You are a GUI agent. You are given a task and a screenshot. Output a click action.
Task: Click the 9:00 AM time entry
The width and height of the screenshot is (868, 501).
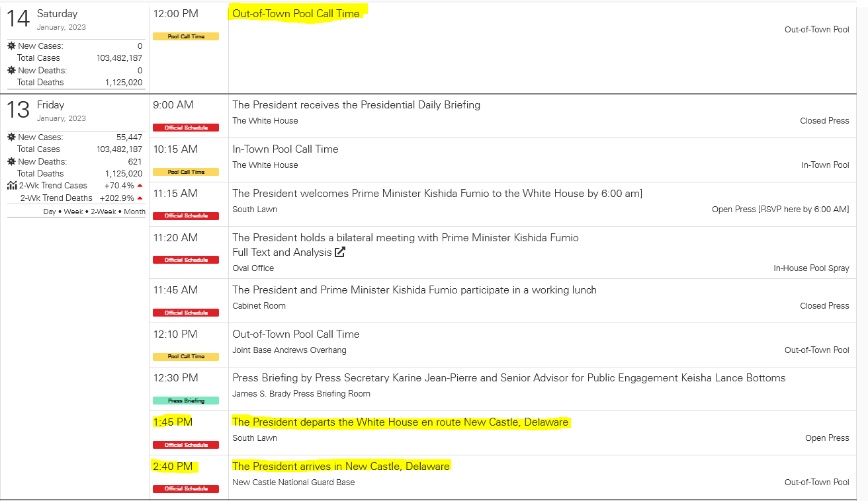(x=173, y=104)
